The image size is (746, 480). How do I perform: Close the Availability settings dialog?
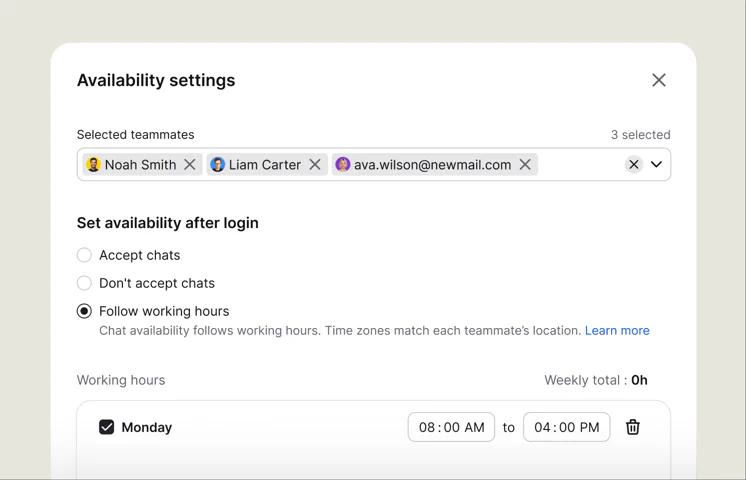coord(658,80)
